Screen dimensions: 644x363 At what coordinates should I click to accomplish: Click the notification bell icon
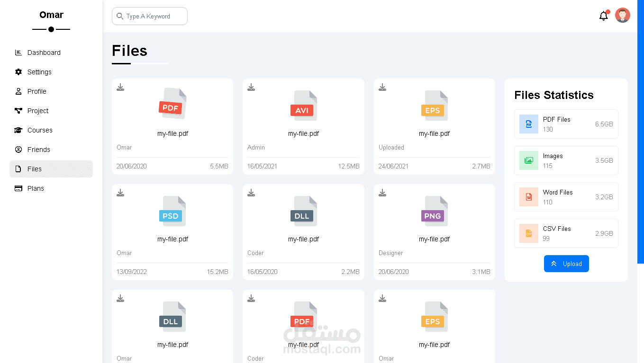603,16
